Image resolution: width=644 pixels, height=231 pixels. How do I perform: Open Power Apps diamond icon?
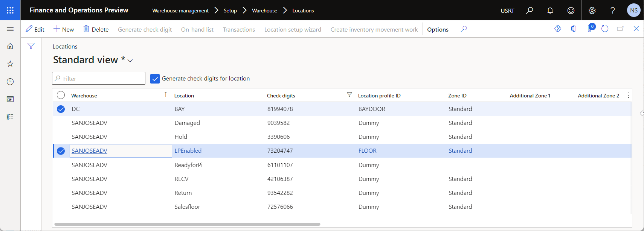(x=558, y=29)
